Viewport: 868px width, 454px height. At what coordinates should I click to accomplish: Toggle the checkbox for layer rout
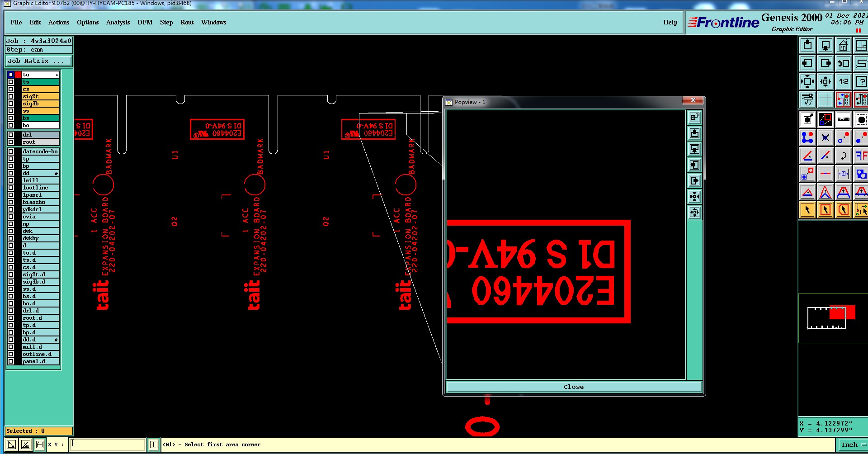pos(11,142)
